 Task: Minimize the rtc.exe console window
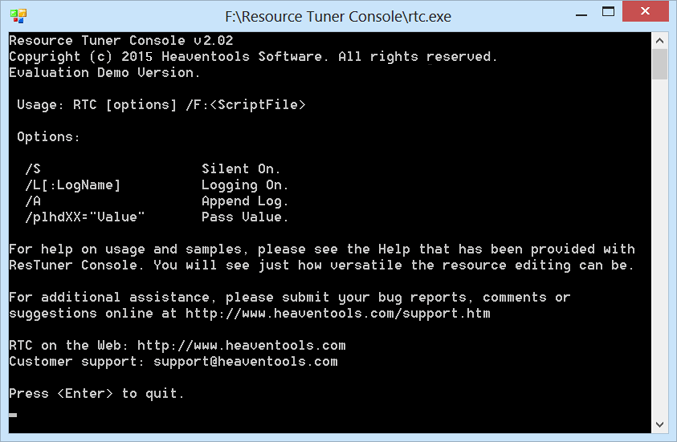click(570, 14)
